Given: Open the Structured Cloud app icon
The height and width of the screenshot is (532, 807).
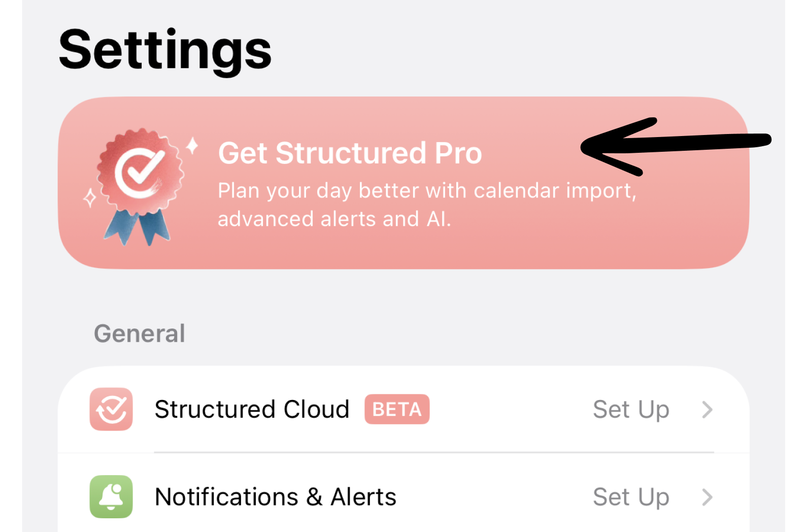Looking at the screenshot, I should tap(111, 409).
